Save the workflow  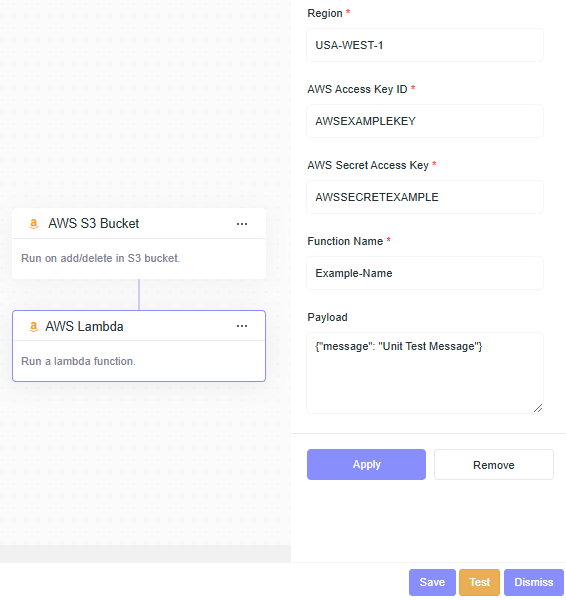432,582
